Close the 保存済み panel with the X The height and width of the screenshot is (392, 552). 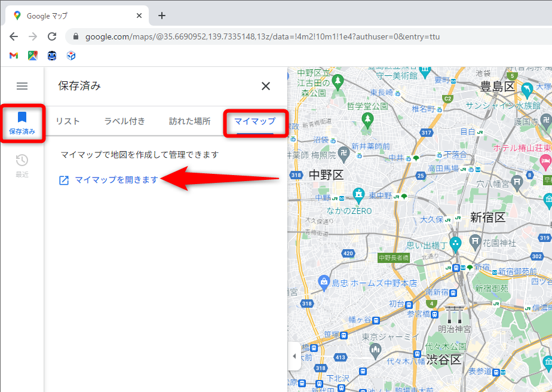pos(265,86)
